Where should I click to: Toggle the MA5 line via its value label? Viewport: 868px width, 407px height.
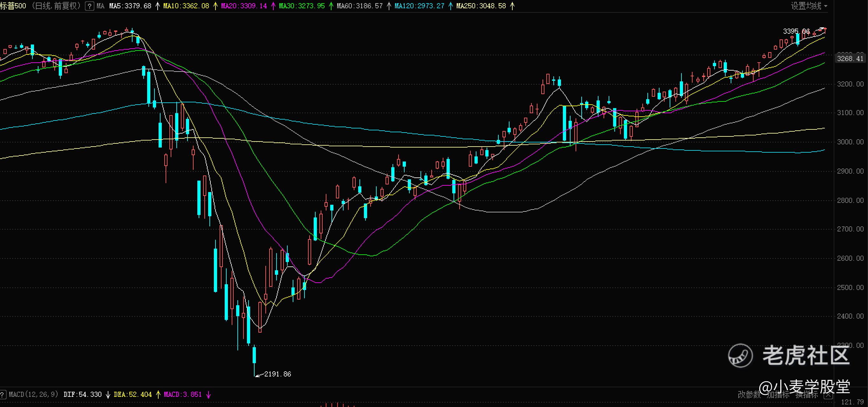(x=130, y=6)
